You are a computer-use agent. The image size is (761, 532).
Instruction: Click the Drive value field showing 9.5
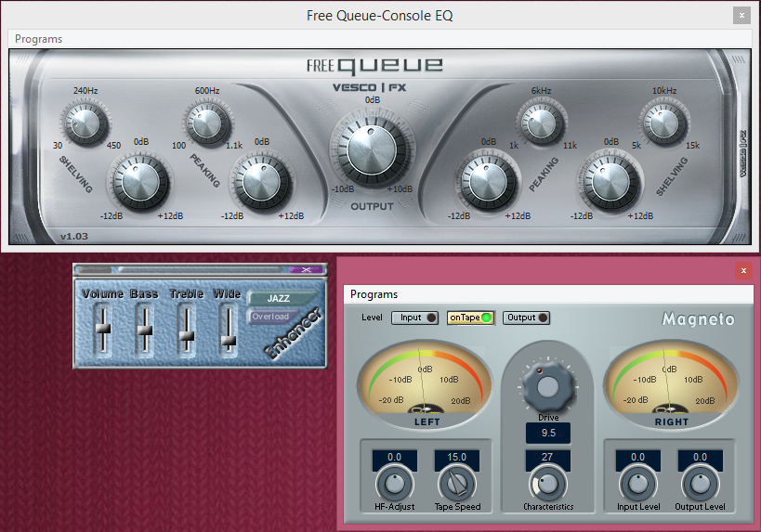pyautogui.click(x=548, y=433)
